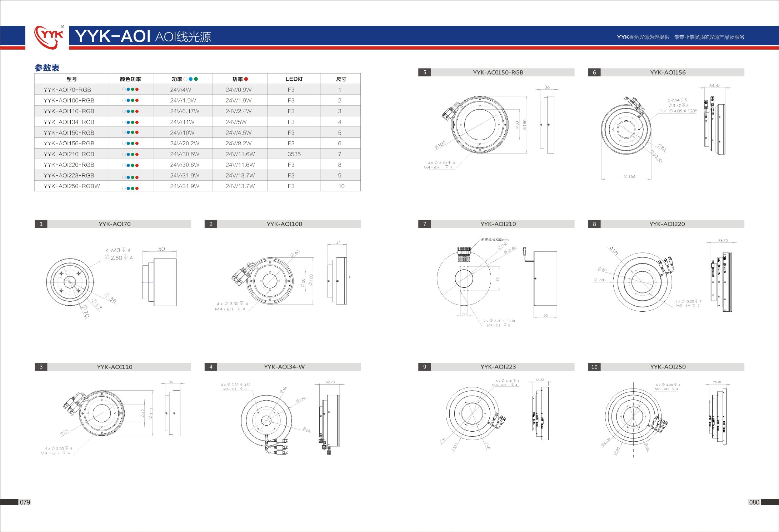Viewport: 779px width, 532px height.
Task: Click the "YYK-AOI220" drawing section header
Action: click(666, 224)
